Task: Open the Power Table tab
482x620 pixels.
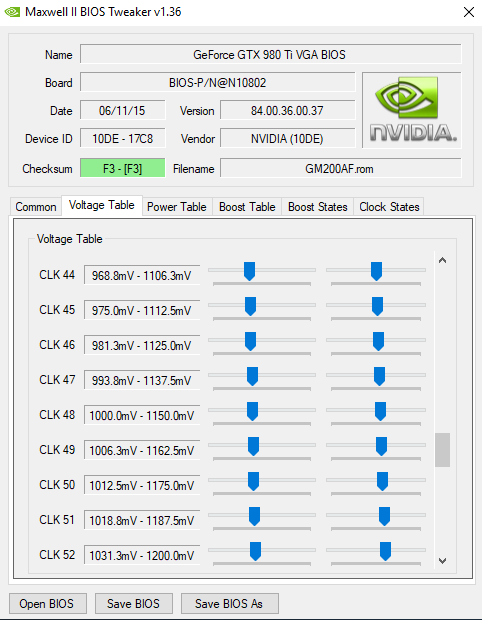Action: tap(177, 207)
